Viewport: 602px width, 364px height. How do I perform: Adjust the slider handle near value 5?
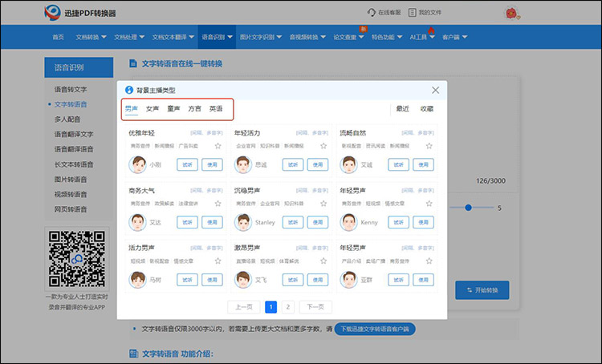(468, 208)
